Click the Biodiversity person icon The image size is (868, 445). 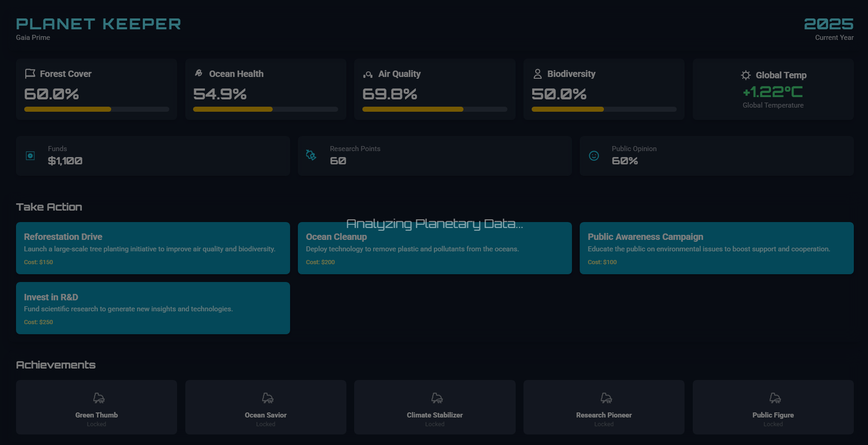coord(537,74)
